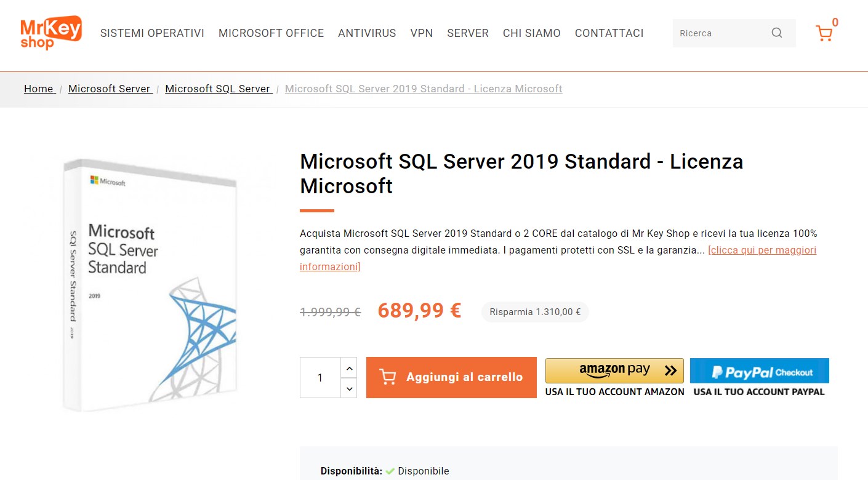Click the search magnifier icon

[777, 33]
